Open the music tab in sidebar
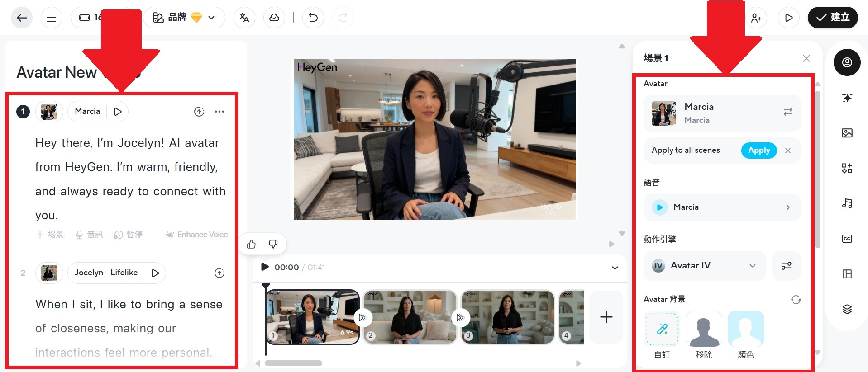 pos(847,203)
